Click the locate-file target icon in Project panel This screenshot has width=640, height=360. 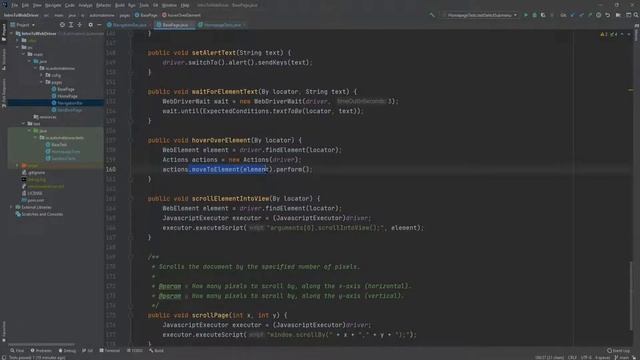click(62, 25)
